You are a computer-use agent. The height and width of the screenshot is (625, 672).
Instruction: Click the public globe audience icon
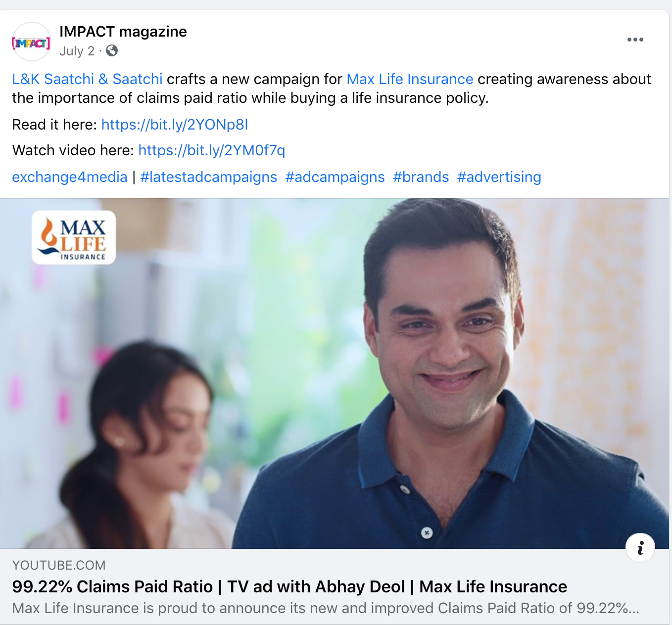click(x=112, y=50)
